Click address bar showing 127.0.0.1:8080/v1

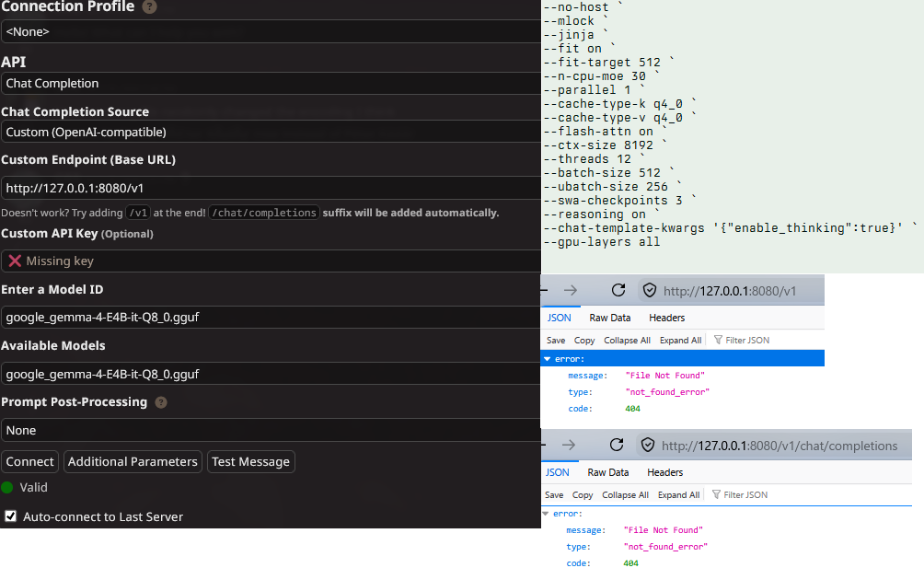(731, 291)
